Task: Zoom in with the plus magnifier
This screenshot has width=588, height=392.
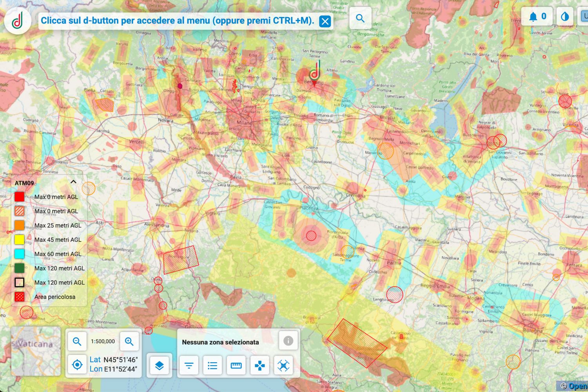Action: pos(129,341)
